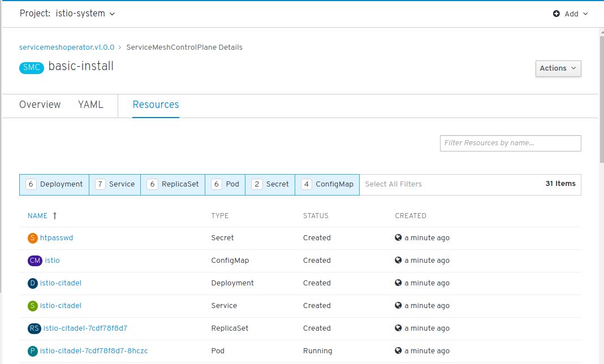Click the green S badge of istio-citadel Service
This screenshot has width=604, height=364.
(33, 306)
